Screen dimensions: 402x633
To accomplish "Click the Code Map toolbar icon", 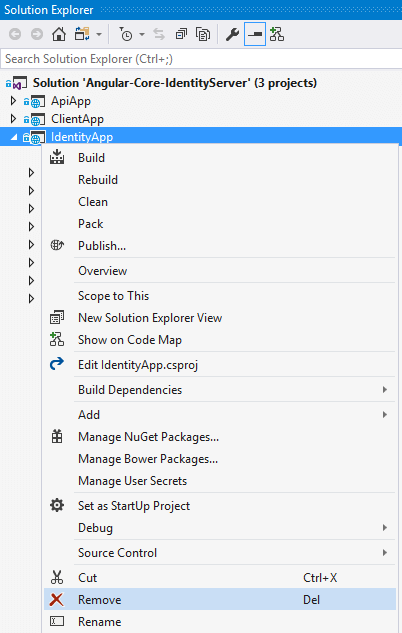I will pyautogui.click(x=277, y=35).
